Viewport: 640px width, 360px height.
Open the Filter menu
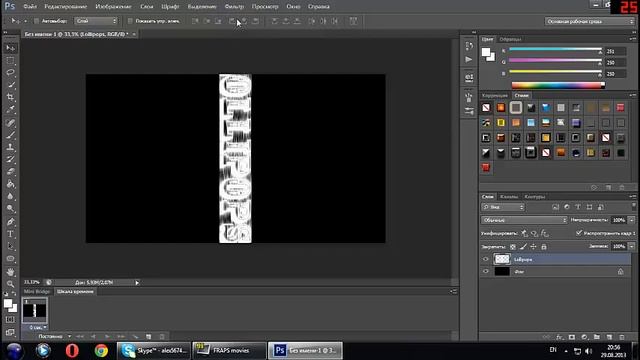point(234,7)
